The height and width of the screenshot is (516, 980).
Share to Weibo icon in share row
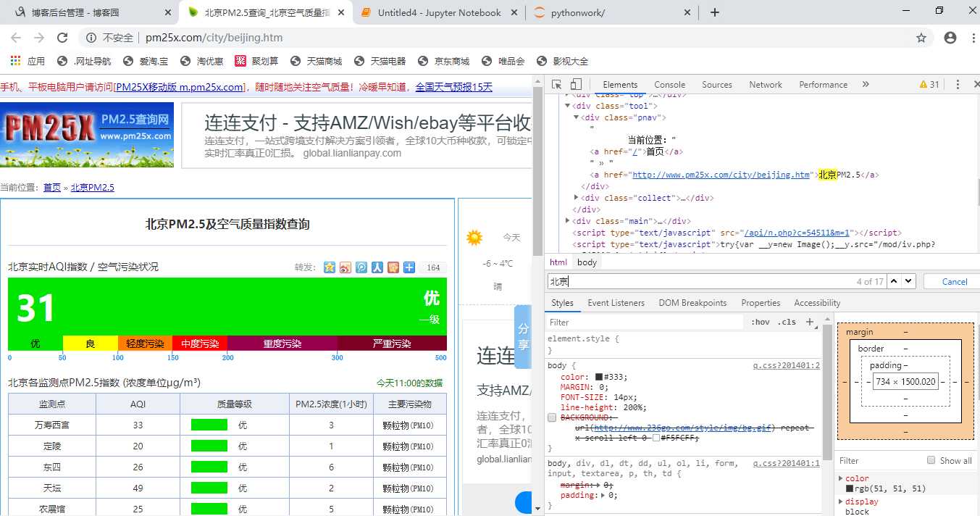point(345,267)
